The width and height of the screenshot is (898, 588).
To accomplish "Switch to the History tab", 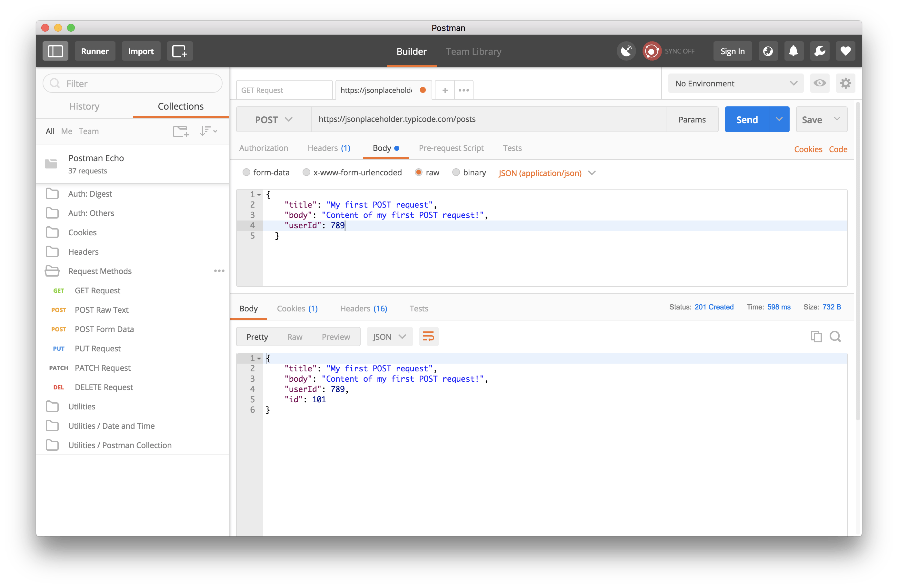I will tap(85, 106).
